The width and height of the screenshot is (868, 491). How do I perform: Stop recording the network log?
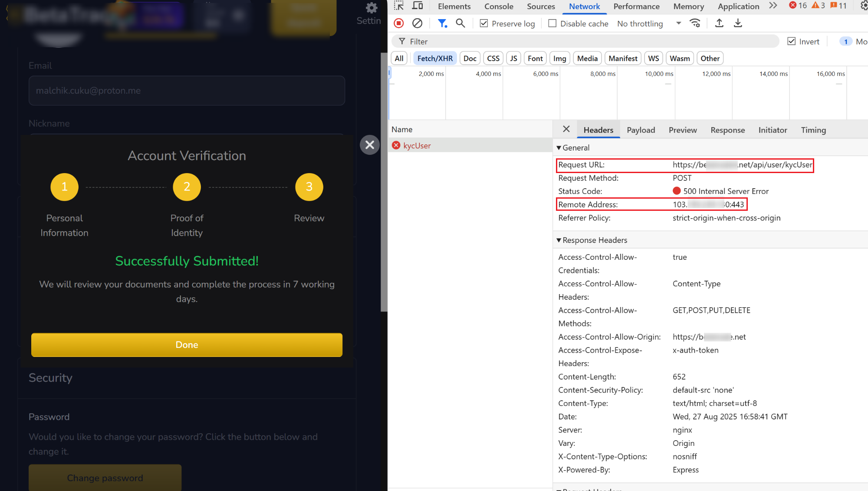point(398,23)
